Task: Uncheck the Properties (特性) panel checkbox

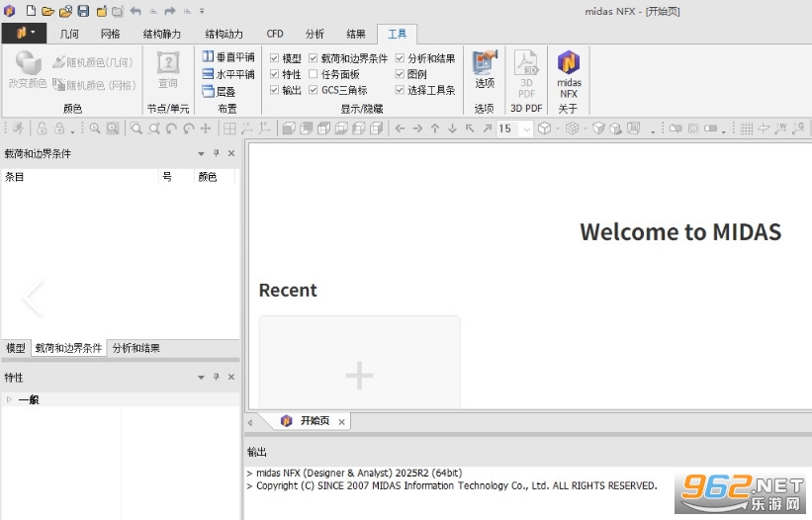Action: coord(275,74)
